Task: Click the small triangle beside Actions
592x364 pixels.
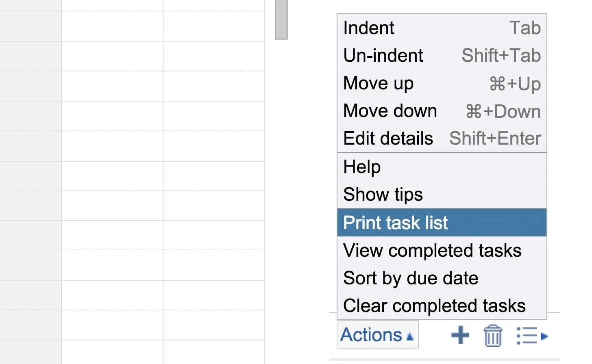Action: coord(409,337)
